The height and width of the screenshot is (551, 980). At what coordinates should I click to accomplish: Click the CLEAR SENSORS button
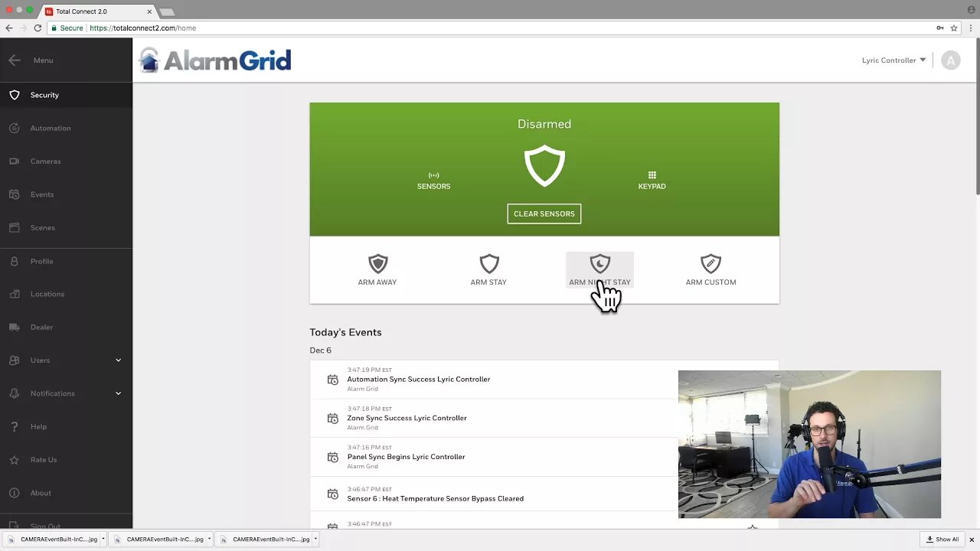coord(544,214)
